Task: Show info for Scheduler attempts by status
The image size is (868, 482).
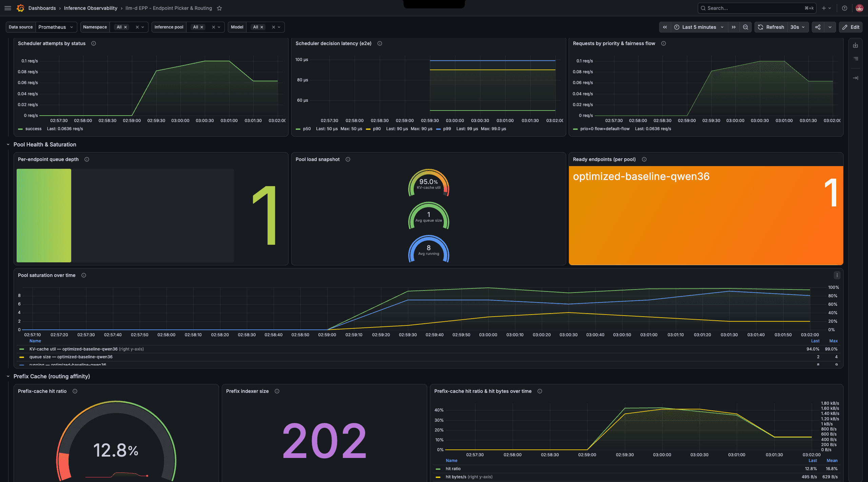Action: [x=94, y=43]
